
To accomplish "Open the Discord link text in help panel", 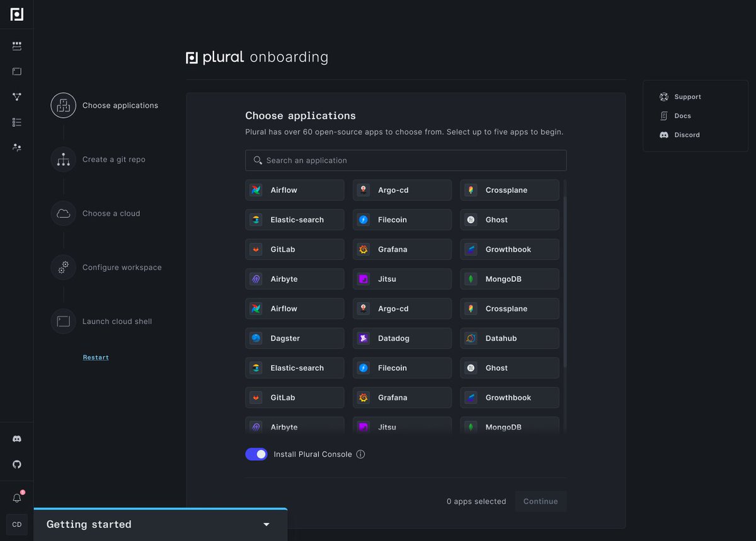I will [x=687, y=135].
